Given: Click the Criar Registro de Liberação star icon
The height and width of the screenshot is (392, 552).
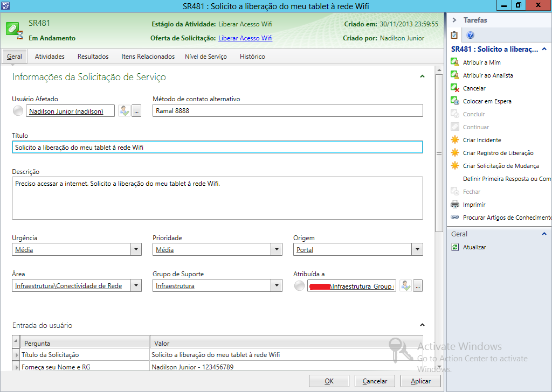Looking at the screenshot, I should click(x=455, y=153).
